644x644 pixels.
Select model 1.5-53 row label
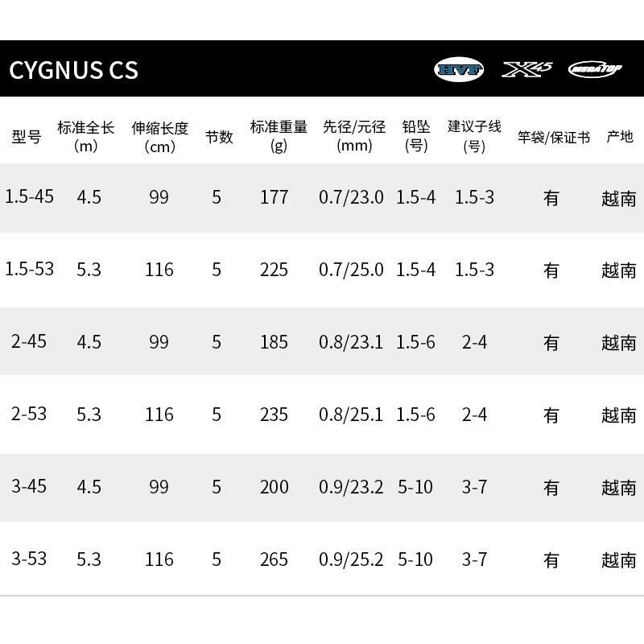pyautogui.click(x=29, y=269)
